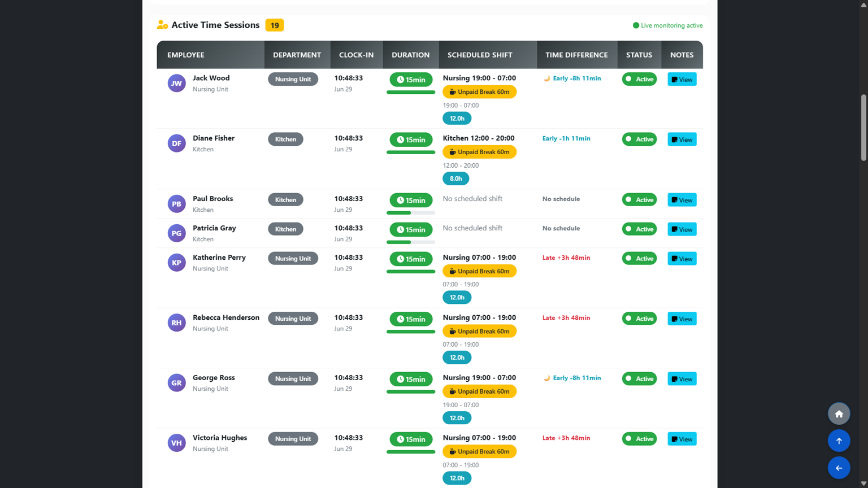Open Victoria Hughes's notes View button

[682, 439]
